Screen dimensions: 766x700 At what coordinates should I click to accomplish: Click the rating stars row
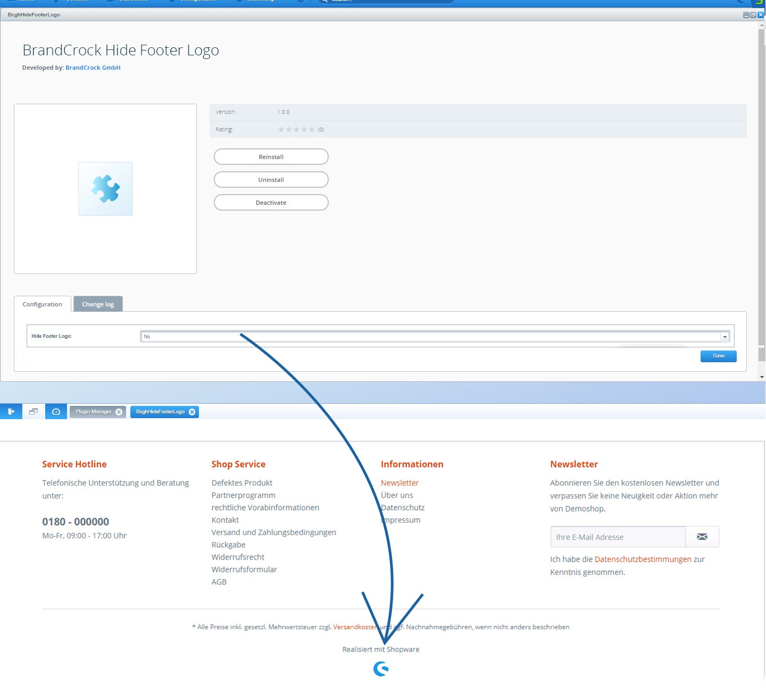point(296,129)
